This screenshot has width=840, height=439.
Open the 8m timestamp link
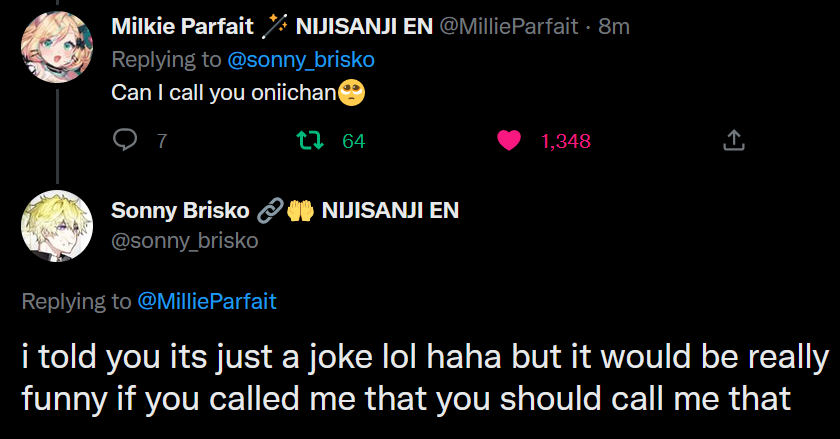[x=614, y=27]
